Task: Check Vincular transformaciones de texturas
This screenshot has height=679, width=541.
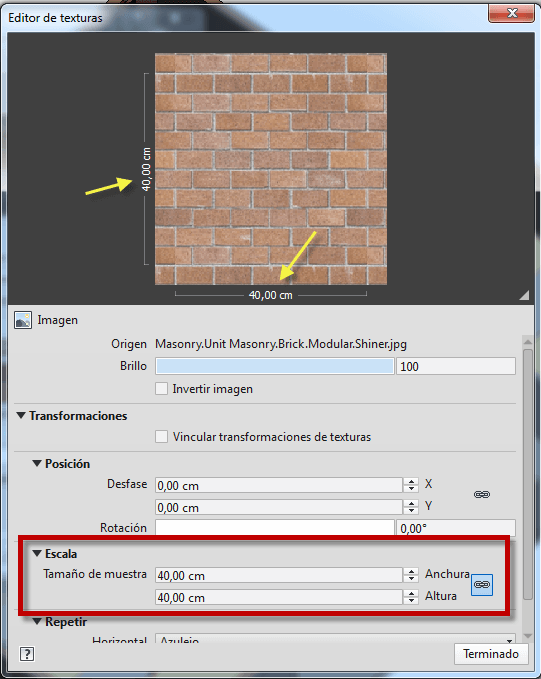Action: click(162, 436)
